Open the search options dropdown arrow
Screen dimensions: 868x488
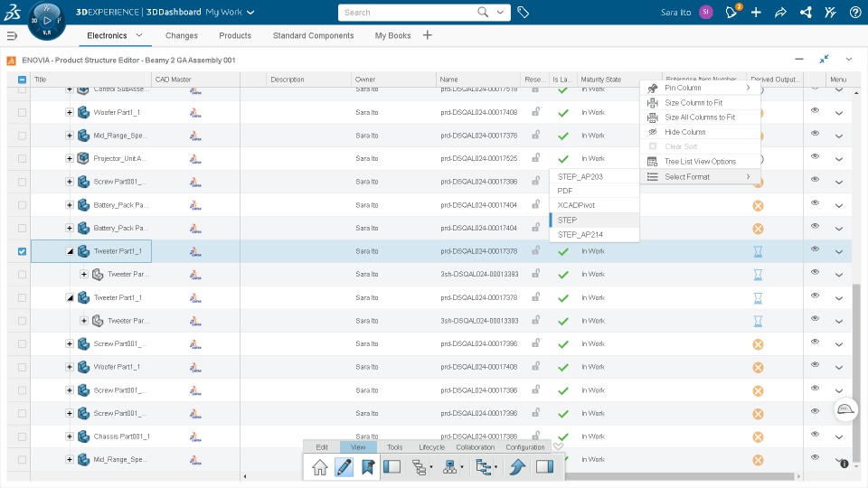point(500,12)
